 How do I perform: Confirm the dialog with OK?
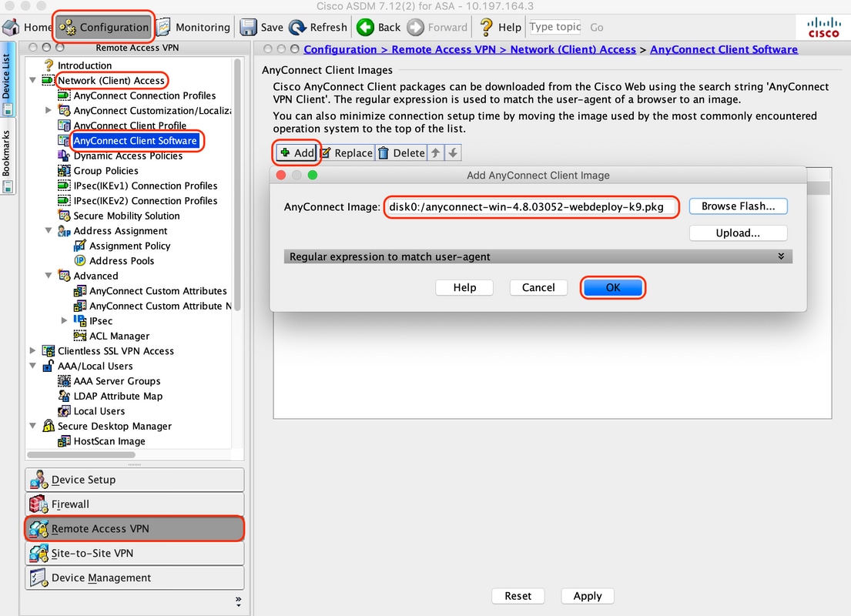click(x=613, y=288)
